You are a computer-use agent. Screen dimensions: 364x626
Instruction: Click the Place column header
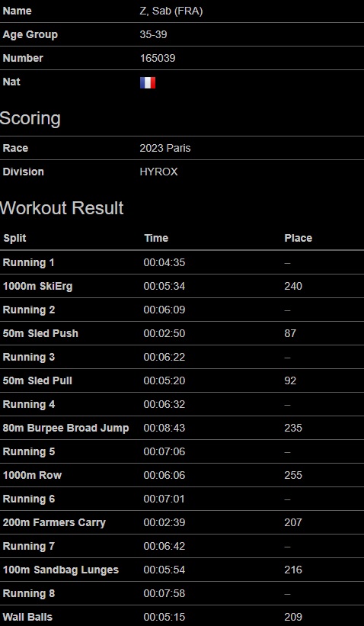click(299, 238)
